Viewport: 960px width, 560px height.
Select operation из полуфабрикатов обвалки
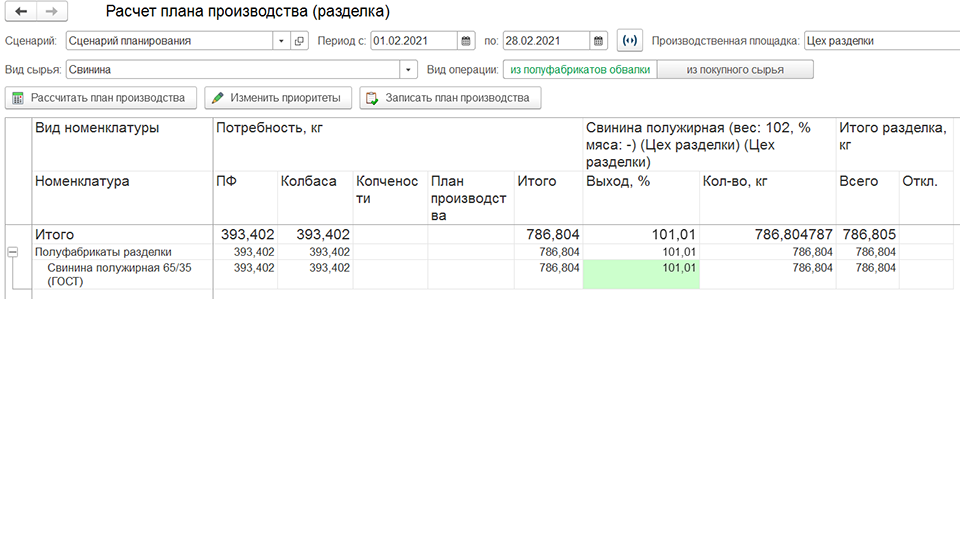pos(580,70)
